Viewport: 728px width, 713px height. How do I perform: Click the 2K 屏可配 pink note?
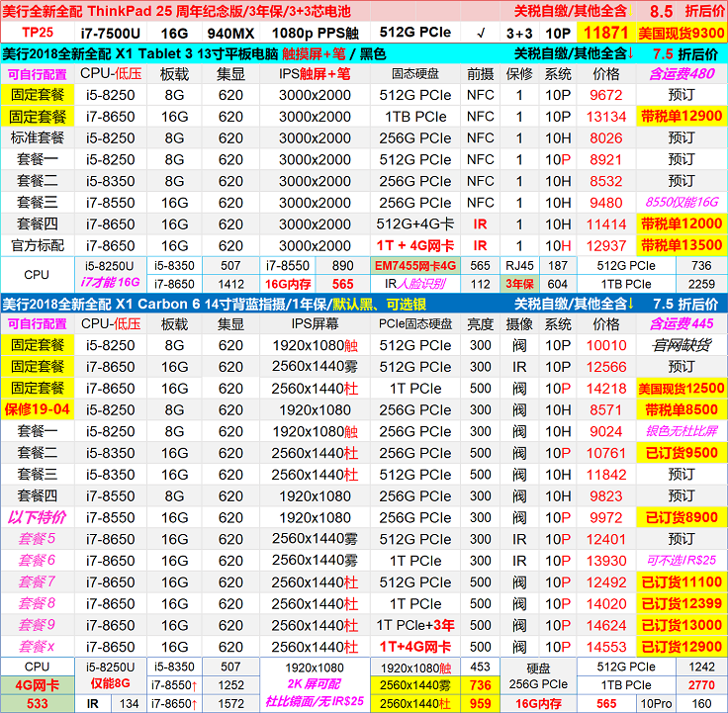click(x=315, y=684)
